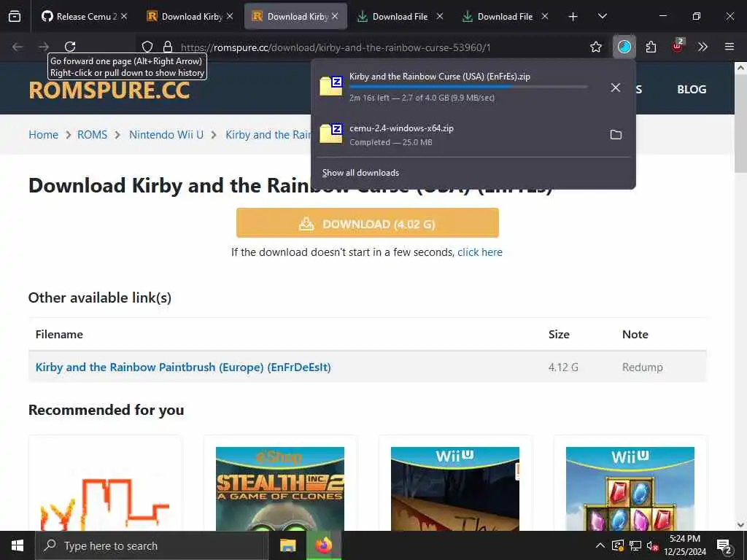
Task: Open the muted volume tray icon
Action: coord(653,545)
